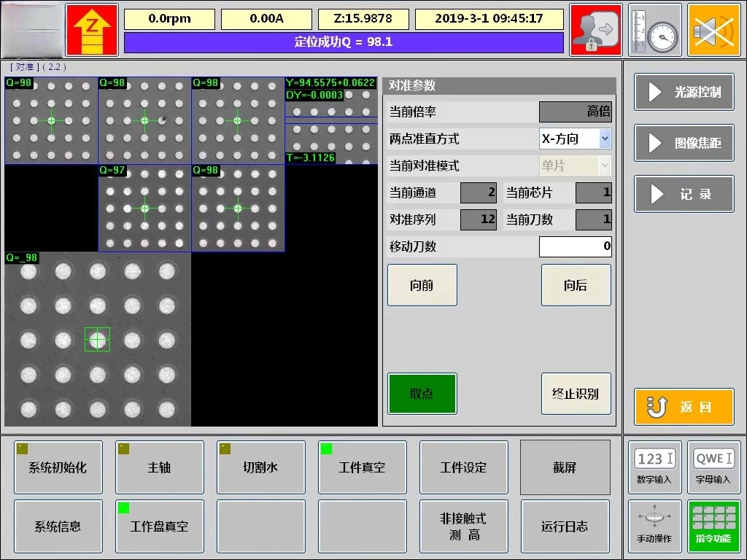
Task: Click the 0.00A current readout
Action: (x=267, y=18)
